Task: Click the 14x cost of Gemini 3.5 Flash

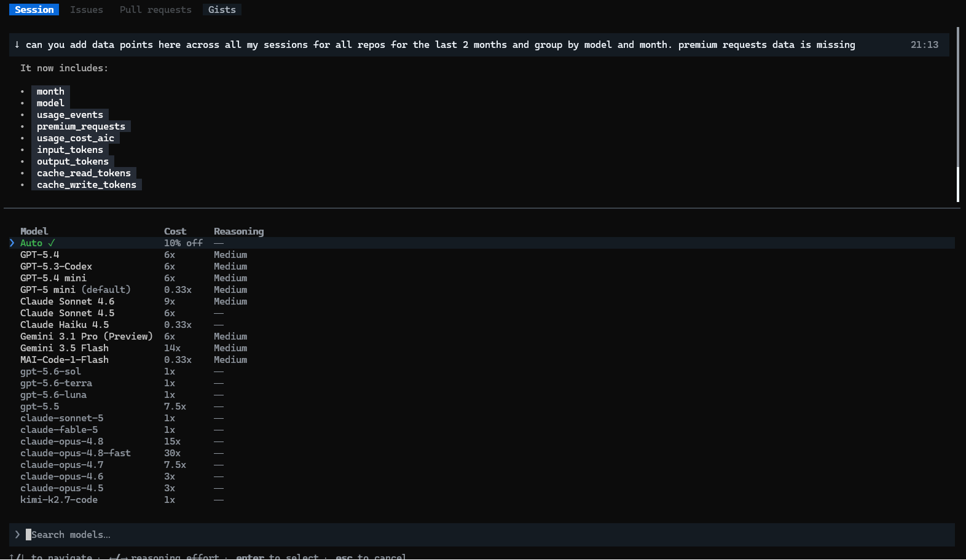Action: pyautogui.click(x=172, y=348)
